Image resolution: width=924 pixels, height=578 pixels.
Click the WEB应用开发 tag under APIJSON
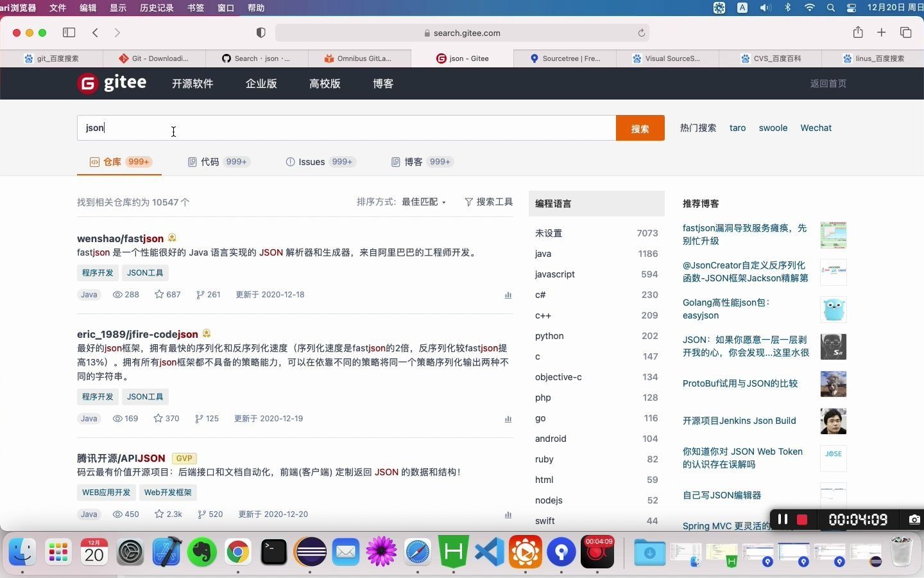106,493
